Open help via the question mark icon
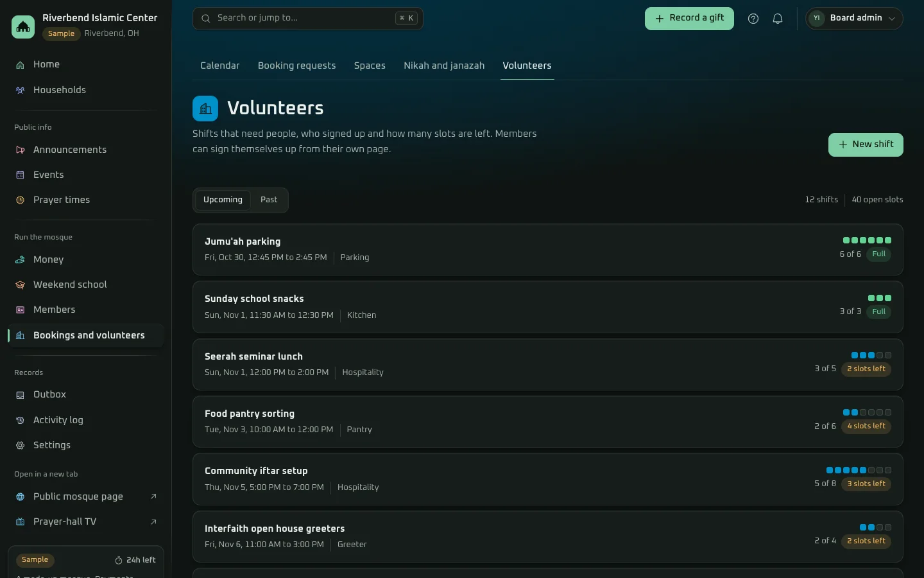The width and height of the screenshot is (924, 578). coord(753,19)
